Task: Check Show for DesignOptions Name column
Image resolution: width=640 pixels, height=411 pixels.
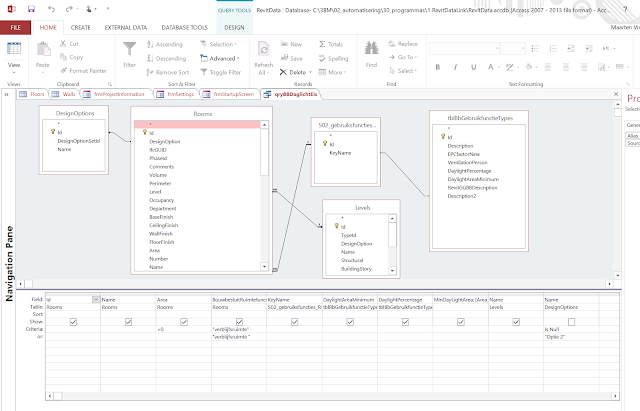Action: 571,322
